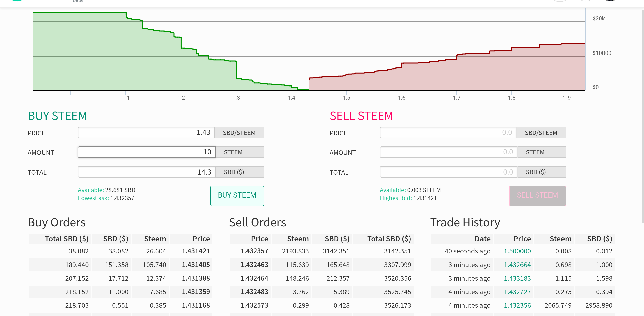Click the buy order total 218.703
644x316 pixels.
(77, 305)
